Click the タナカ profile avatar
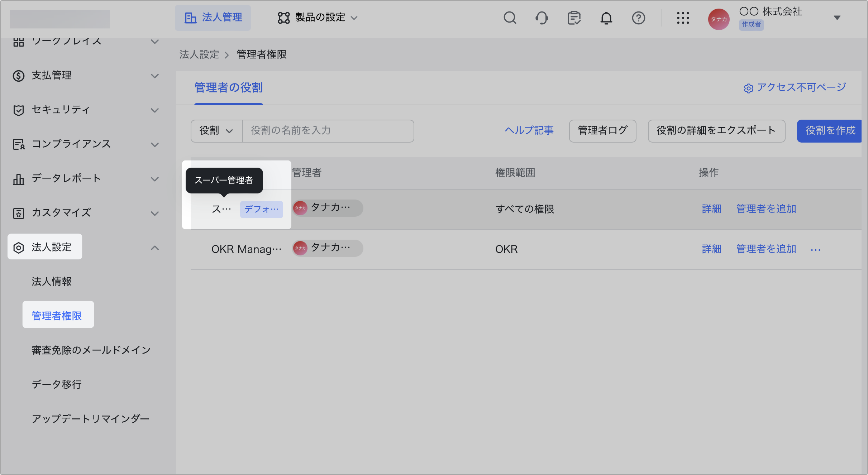This screenshot has width=868, height=475. click(719, 19)
